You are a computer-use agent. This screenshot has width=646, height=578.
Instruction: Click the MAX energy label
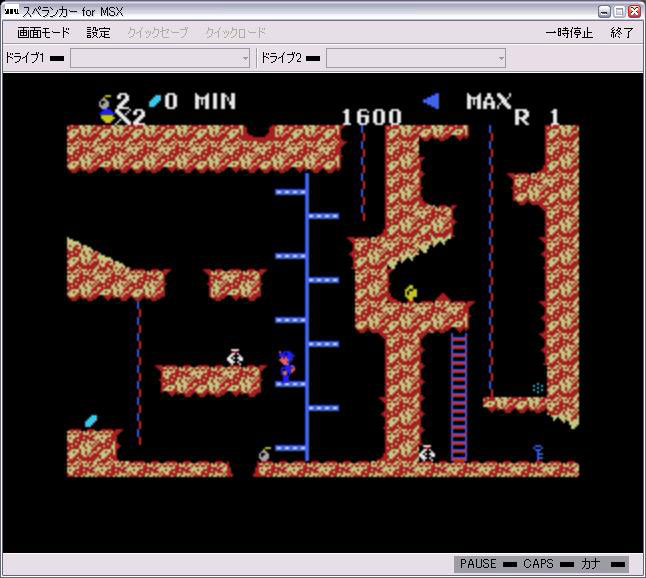tap(489, 101)
